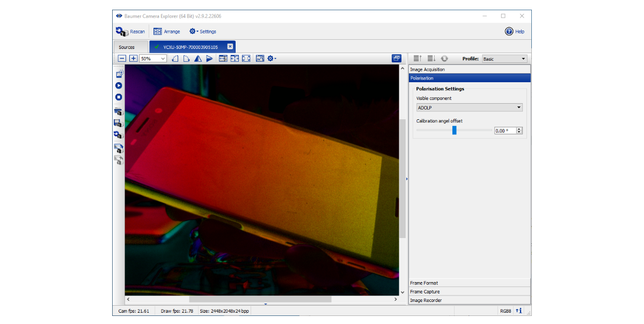The height and width of the screenshot is (324, 644).
Task: Minimize the Baumer Camera Explorer window
Action: 484,16
